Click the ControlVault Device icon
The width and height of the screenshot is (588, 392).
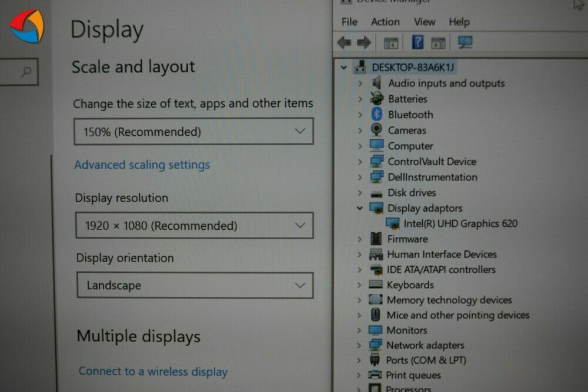coord(376,161)
